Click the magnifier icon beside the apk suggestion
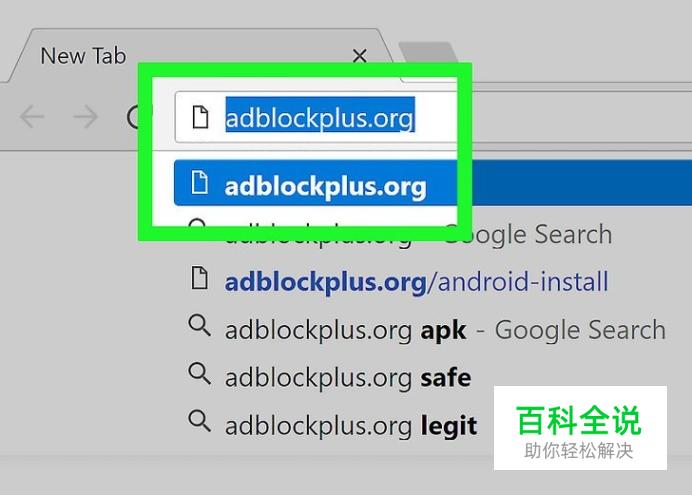The width and height of the screenshot is (692, 495). coord(199,326)
